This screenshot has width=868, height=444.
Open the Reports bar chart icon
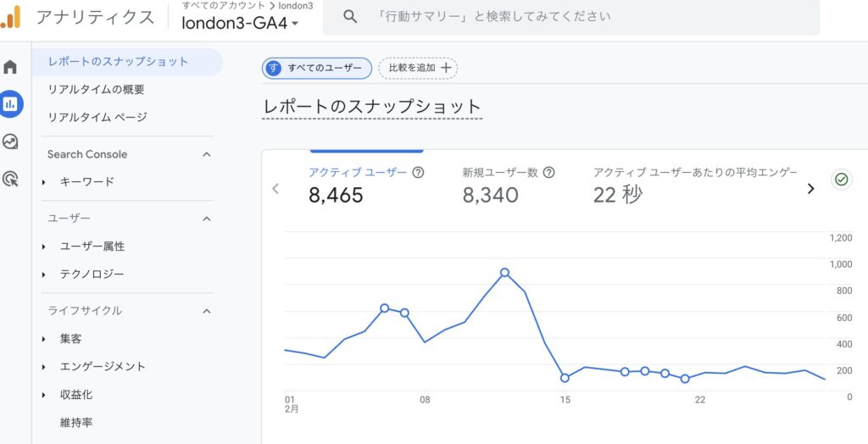[10, 104]
